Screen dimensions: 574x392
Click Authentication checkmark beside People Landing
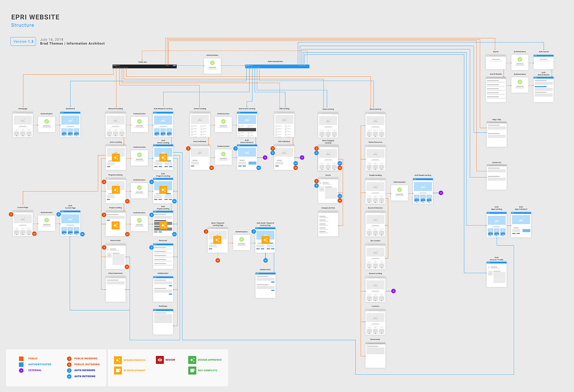pos(399,190)
